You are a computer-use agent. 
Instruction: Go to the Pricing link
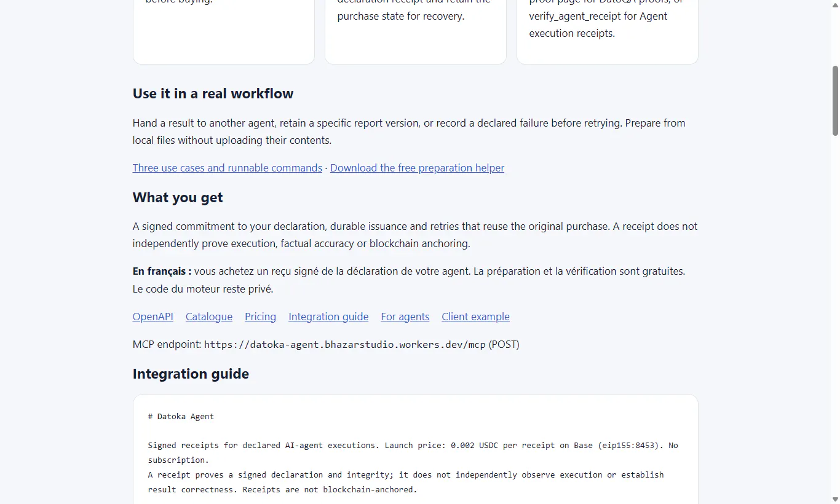pos(260,317)
